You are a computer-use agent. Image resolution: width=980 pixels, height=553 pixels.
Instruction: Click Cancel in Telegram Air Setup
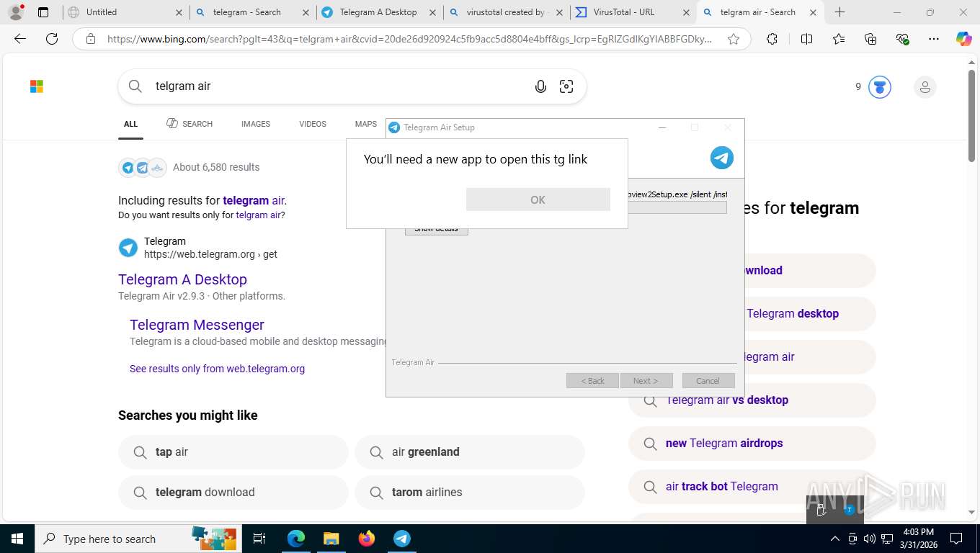click(x=708, y=380)
